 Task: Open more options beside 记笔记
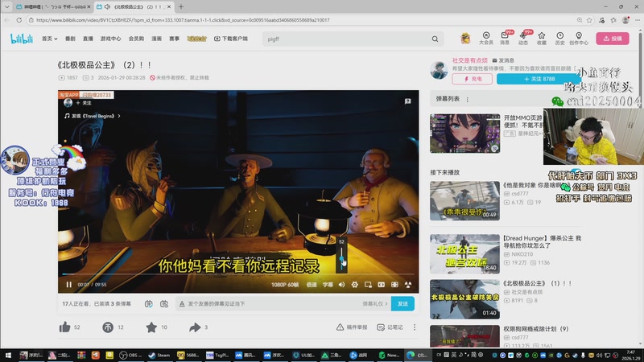coord(415,327)
